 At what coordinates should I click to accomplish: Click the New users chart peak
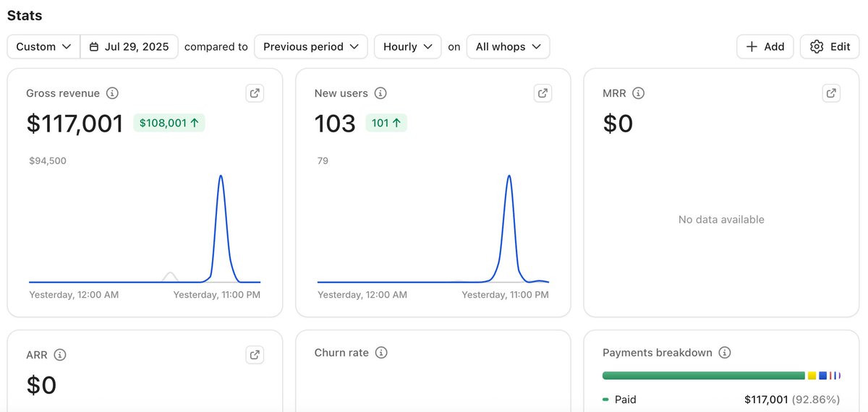point(509,176)
